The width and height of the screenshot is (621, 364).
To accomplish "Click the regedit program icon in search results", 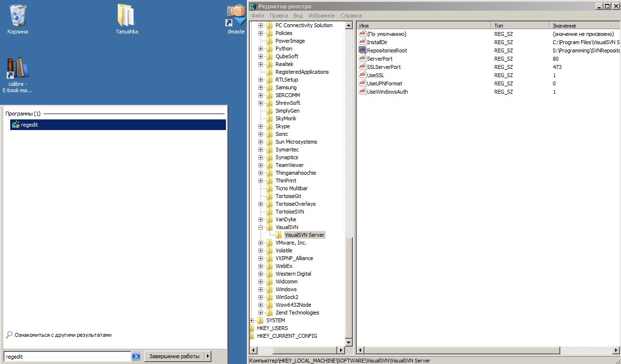I will point(16,125).
